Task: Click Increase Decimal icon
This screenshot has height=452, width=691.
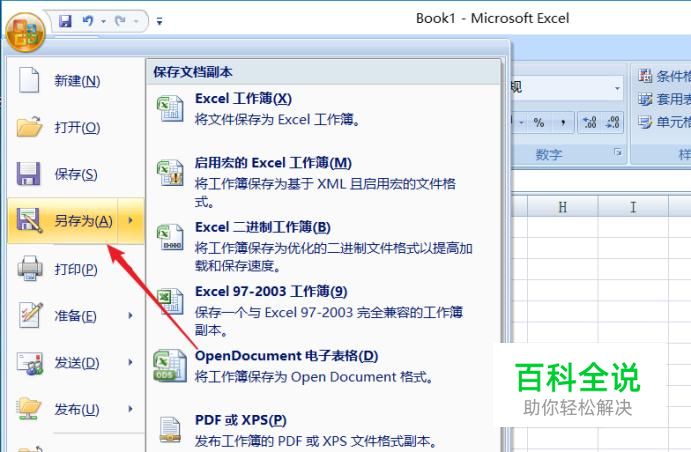Action: pos(590,122)
